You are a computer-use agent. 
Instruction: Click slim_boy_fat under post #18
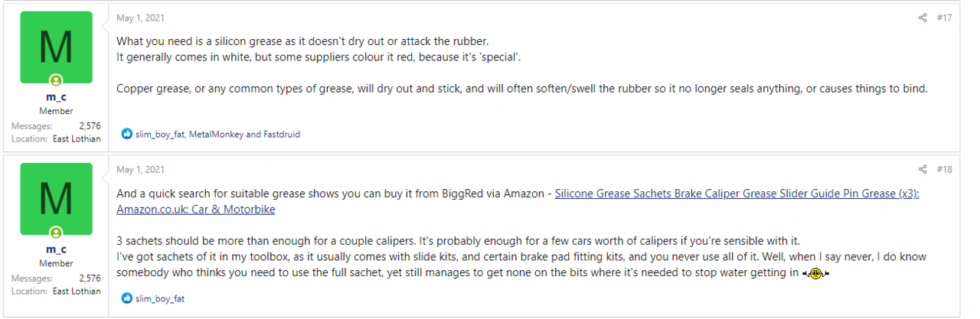160,298
